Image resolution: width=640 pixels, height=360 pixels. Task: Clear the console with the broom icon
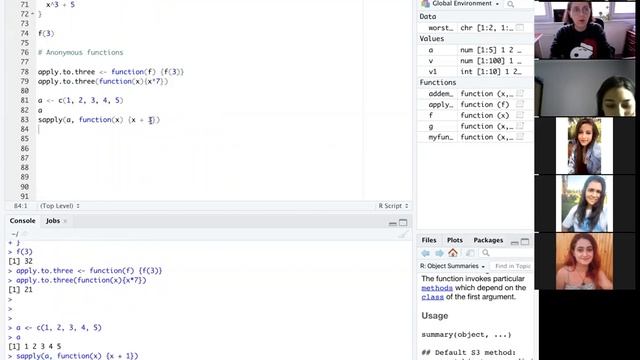click(x=403, y=234)
